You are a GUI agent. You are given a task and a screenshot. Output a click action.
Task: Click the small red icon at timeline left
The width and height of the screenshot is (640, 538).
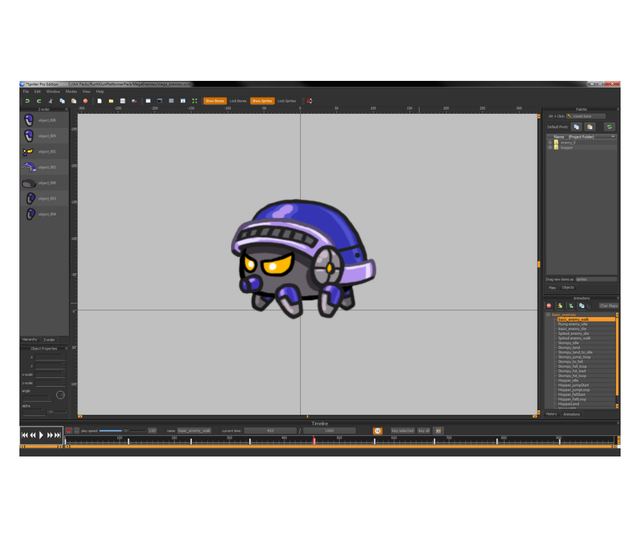69,431
